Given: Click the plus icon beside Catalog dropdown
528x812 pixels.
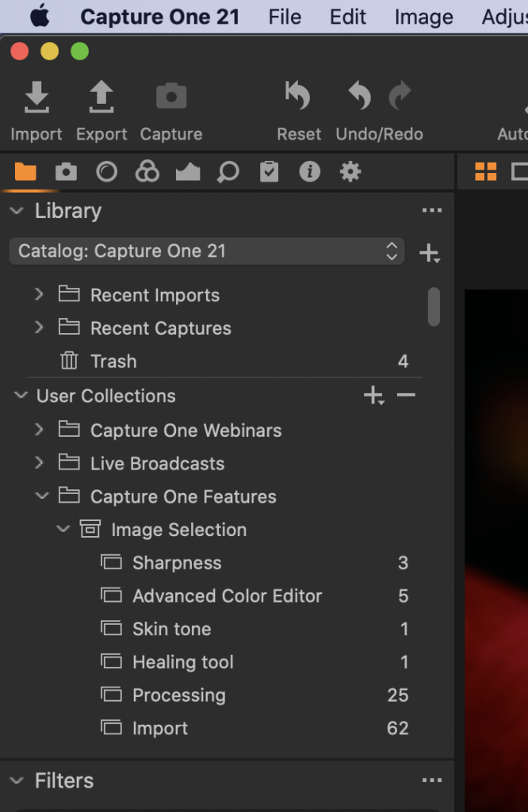Looking at the screenshot, I should pyautogui.click(x=430, y=253).
